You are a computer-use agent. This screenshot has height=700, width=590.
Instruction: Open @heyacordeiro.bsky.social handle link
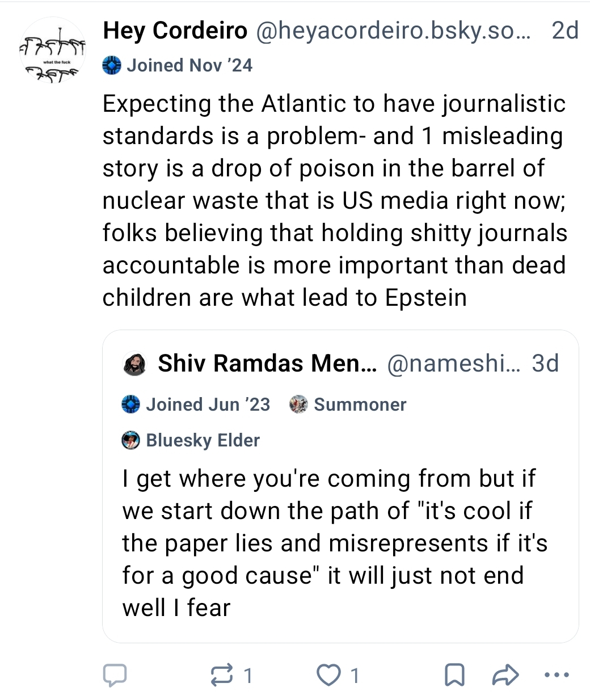pos(394,31)
